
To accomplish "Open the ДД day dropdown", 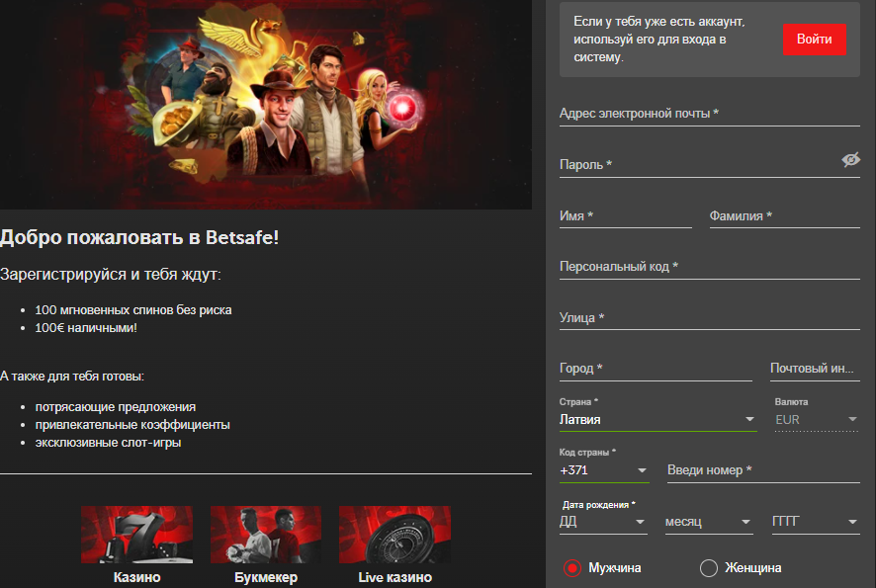I will [603, 522].
